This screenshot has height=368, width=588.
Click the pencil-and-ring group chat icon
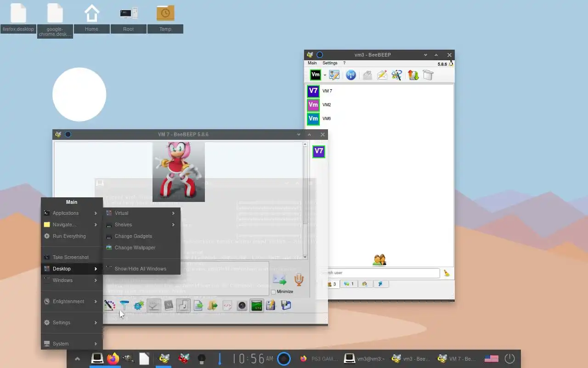(x=397, y=75)
